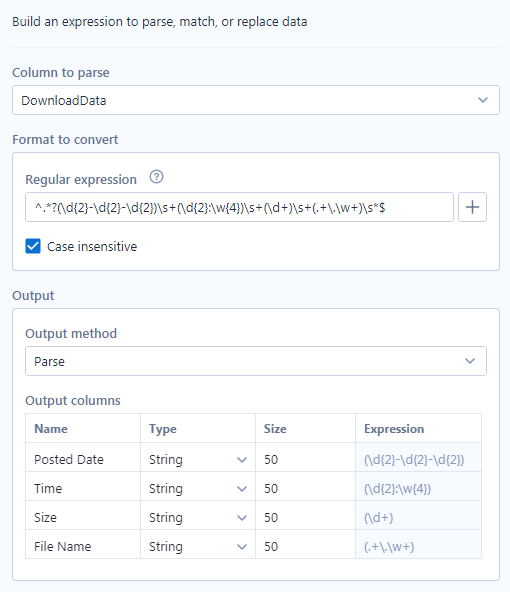Click the plus button beside regex field
The width and height of the screenshot is (510, 592).
click(472, 207)
